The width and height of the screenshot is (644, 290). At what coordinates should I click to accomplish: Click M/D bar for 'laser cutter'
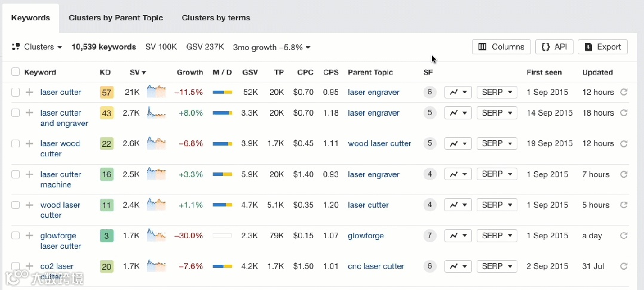(222, 92)
